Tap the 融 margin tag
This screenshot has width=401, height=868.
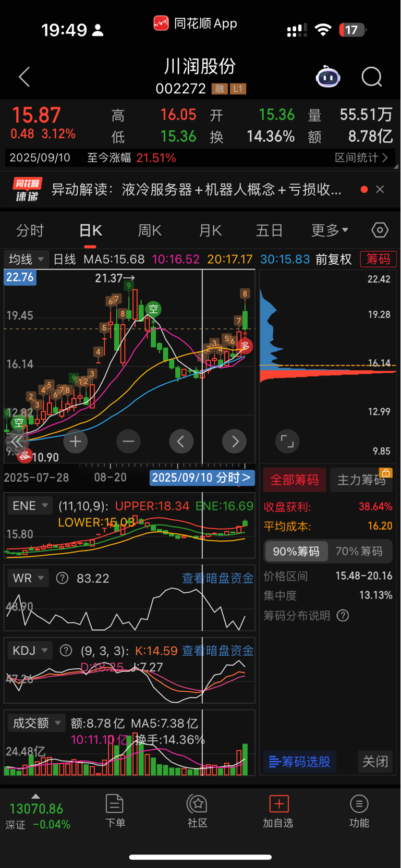click(220, 89)
